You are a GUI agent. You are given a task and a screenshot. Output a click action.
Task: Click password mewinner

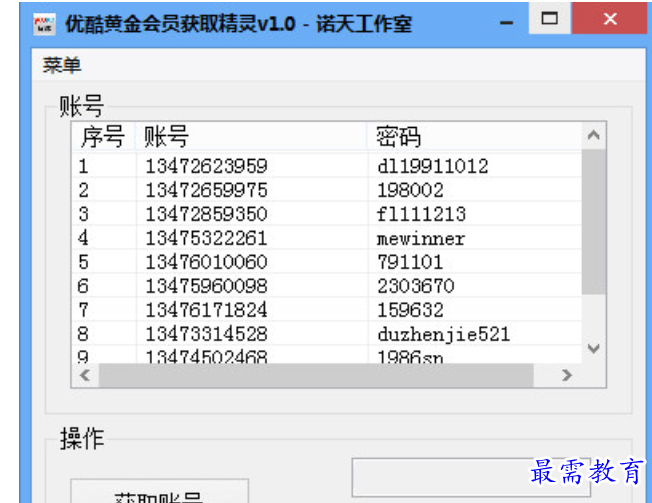(x=421, y=239)
